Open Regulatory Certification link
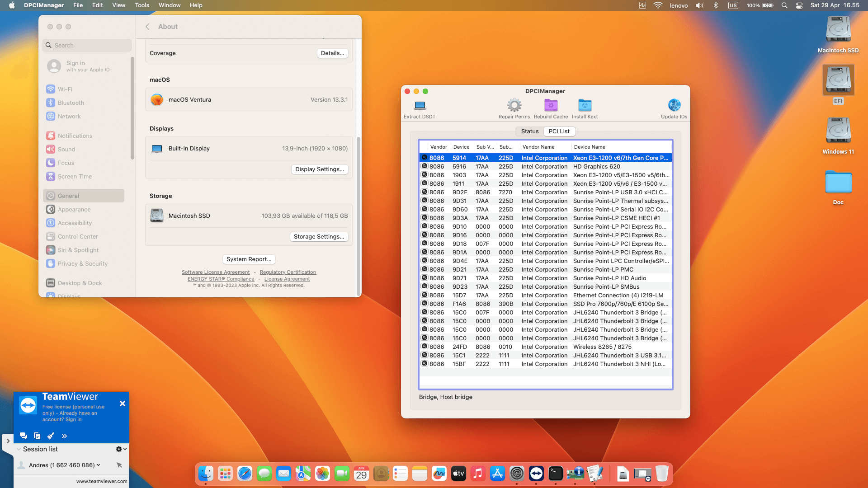868x488 pixels. (288, 272)
